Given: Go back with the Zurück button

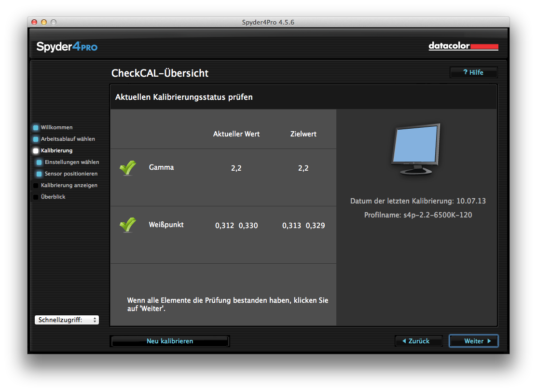Looking at the screenshot, I should [x=418, y=341].
